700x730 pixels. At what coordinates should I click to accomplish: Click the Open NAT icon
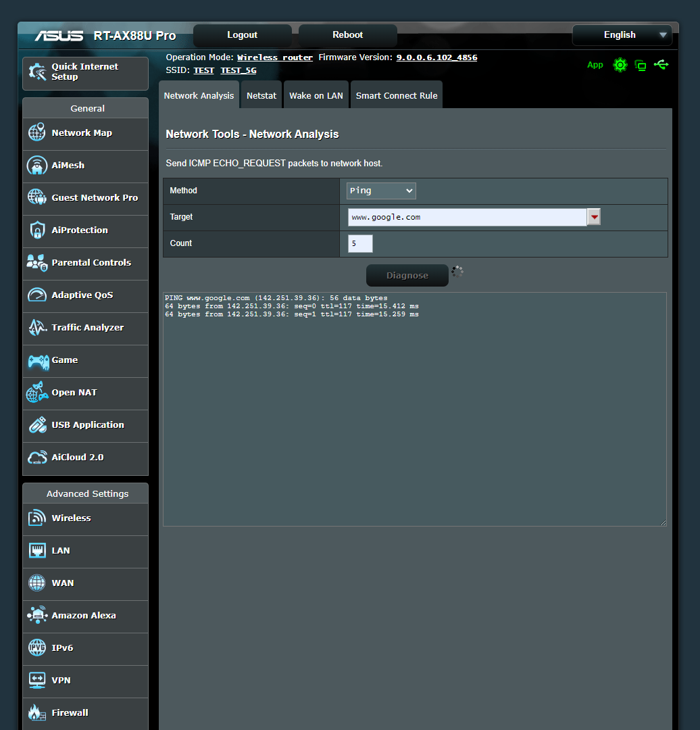36,392
